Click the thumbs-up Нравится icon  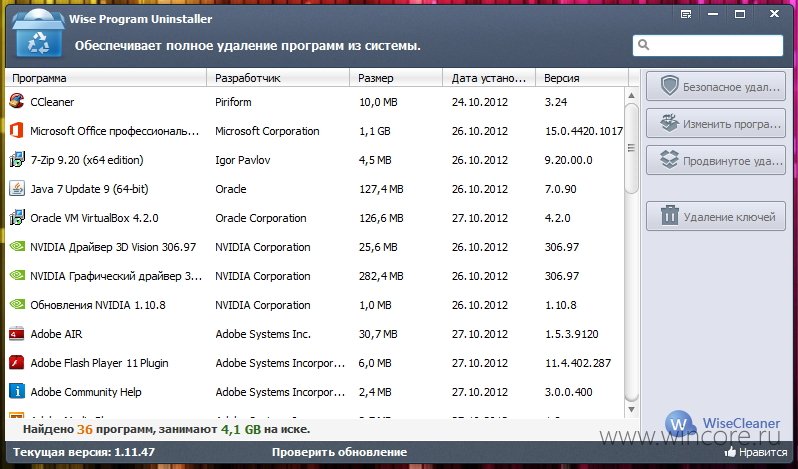[730, 451]
